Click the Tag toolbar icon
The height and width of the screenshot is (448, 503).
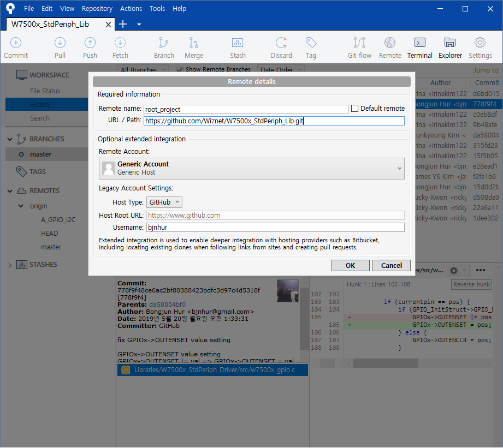pyautogui.click(x=311, y=43)
